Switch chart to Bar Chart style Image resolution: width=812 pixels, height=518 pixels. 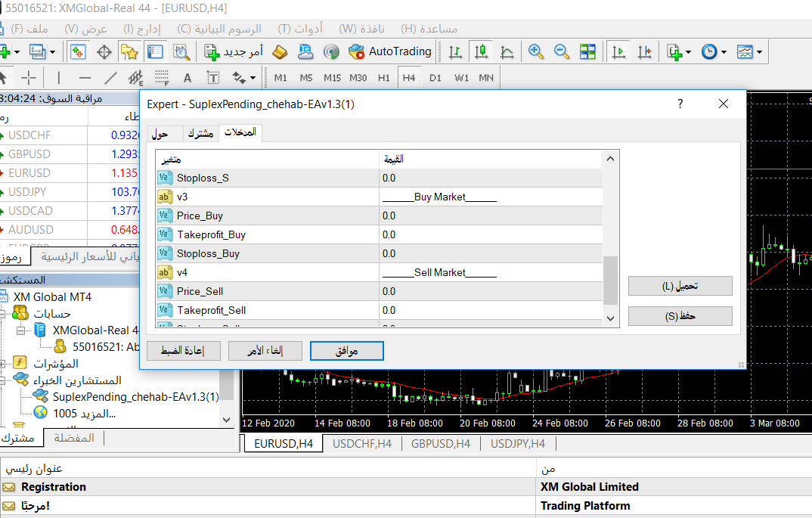[455, 51]
